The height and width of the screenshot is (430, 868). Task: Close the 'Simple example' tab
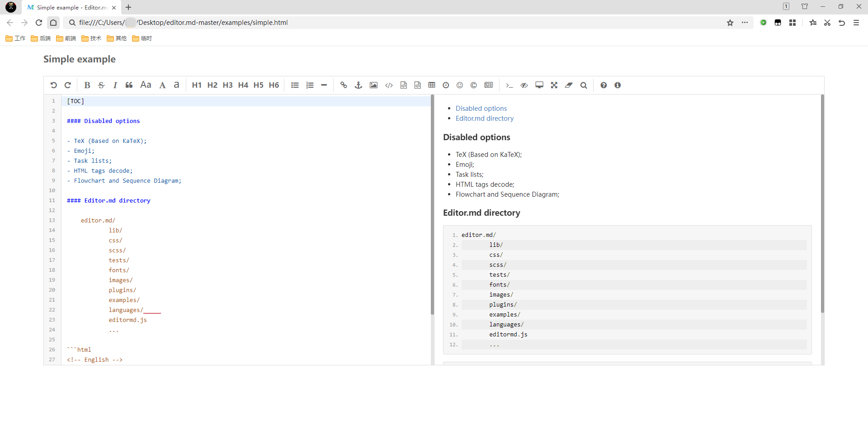coord(114,7)
